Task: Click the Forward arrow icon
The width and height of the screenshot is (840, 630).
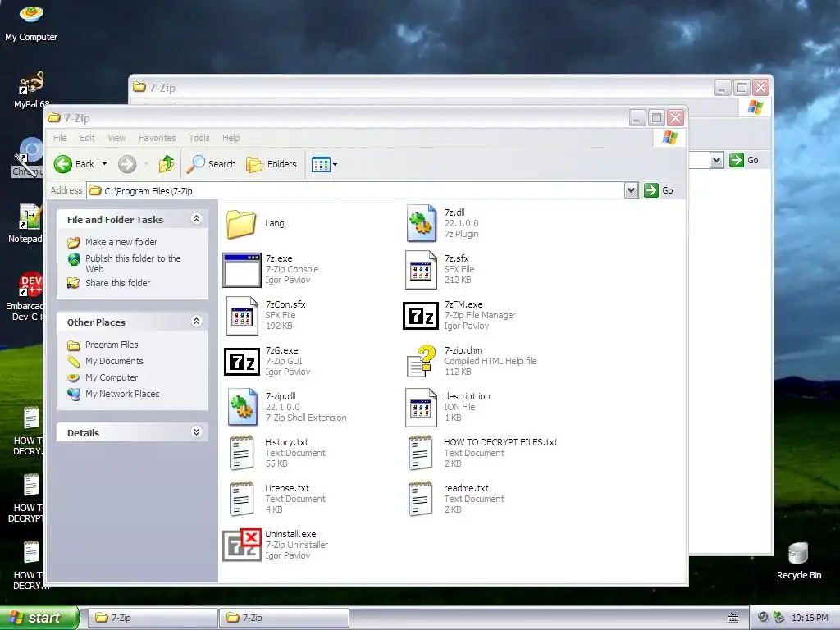Action: tap(127, 164)
